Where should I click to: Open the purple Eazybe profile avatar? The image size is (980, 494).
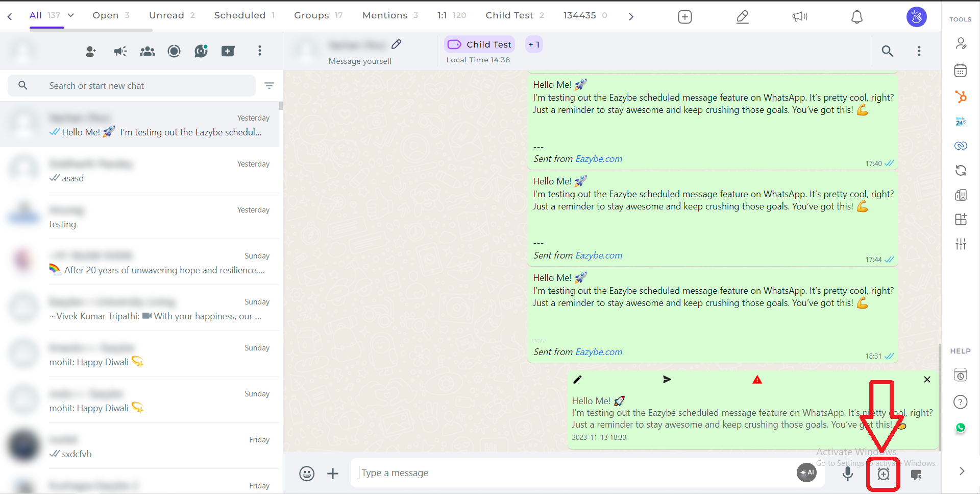tap(917, 17)
